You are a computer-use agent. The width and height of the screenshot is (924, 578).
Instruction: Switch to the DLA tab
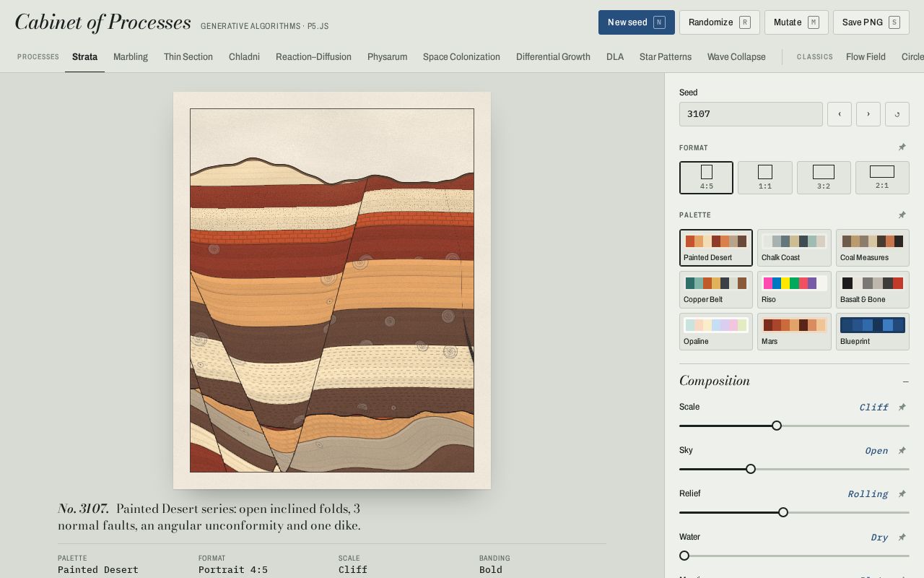(615, 57)
